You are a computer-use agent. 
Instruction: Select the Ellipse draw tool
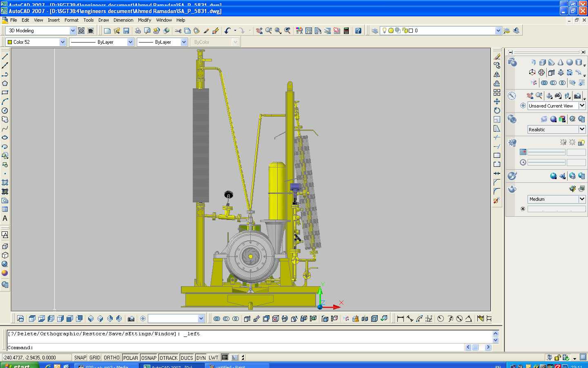pos(5,137)
